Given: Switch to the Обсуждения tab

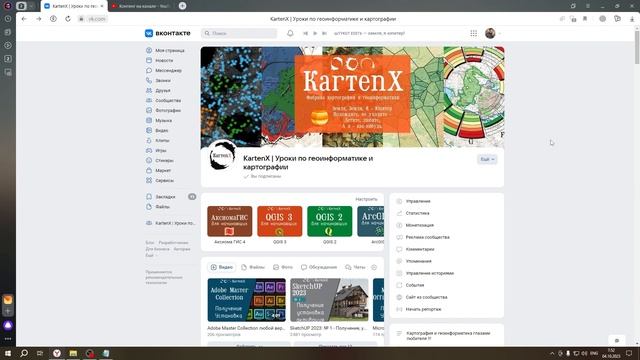Looking at the screenshot, I should coord(319,267).
